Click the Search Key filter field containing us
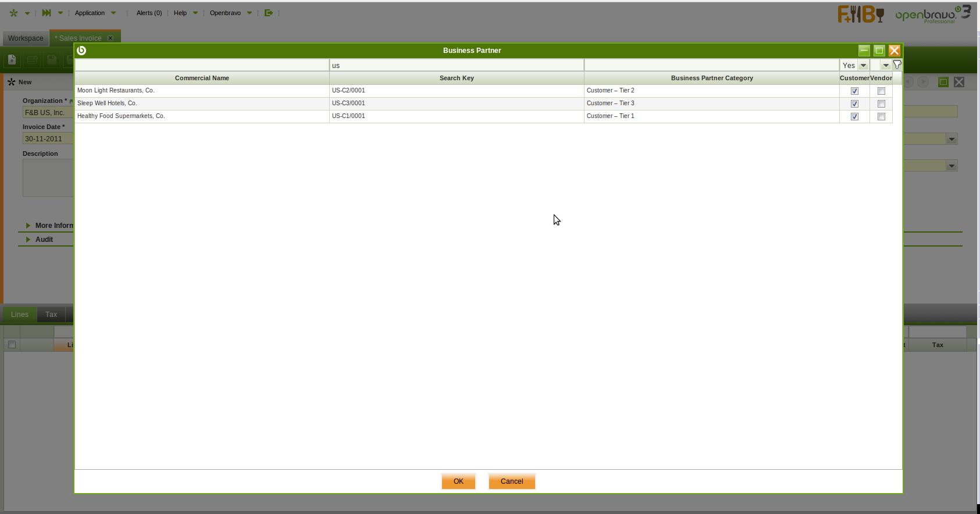Screen dimensions: 980x514 coord(457,66)
